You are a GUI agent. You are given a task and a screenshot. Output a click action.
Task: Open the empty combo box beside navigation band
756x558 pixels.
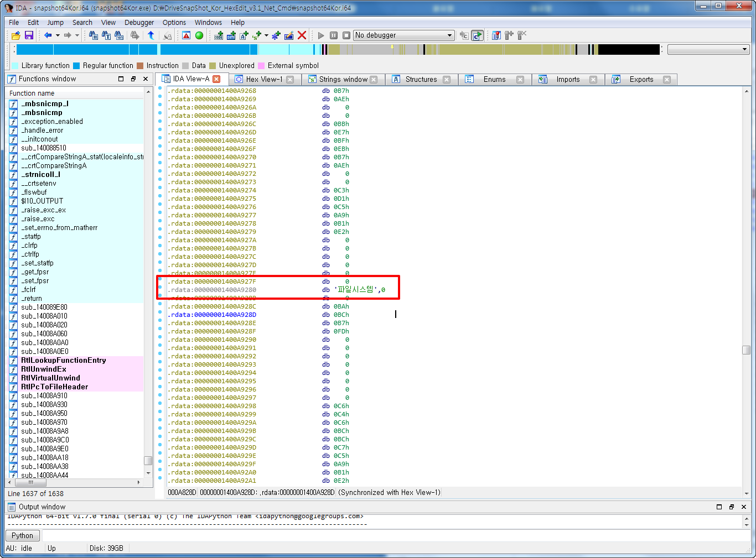coord(708,49)
